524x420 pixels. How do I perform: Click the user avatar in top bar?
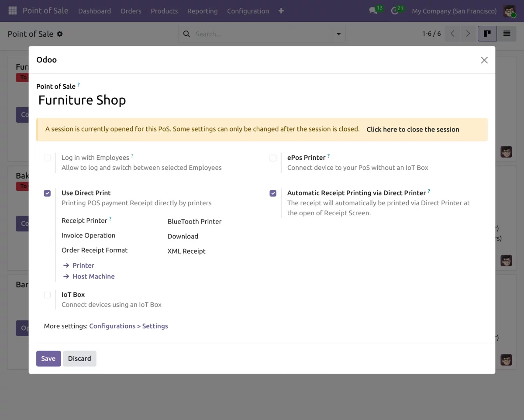point(509,11)
